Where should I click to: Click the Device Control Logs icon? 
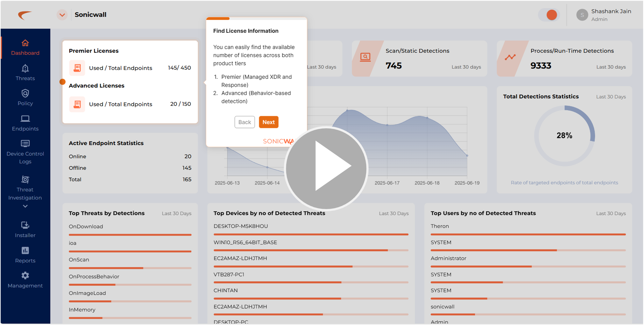pos(25,143)
